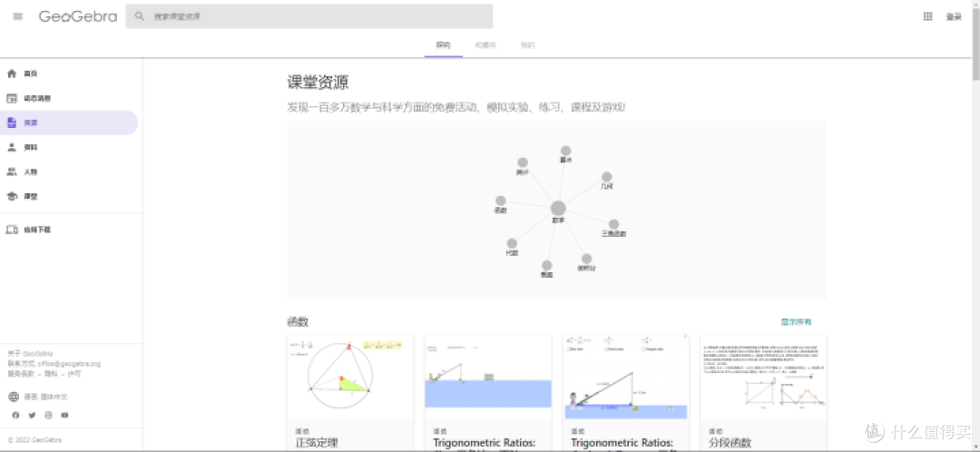Open the classroom item with graduation-cap icon
This screenshot has height=452, width=980.
click(x=69, y=196)
